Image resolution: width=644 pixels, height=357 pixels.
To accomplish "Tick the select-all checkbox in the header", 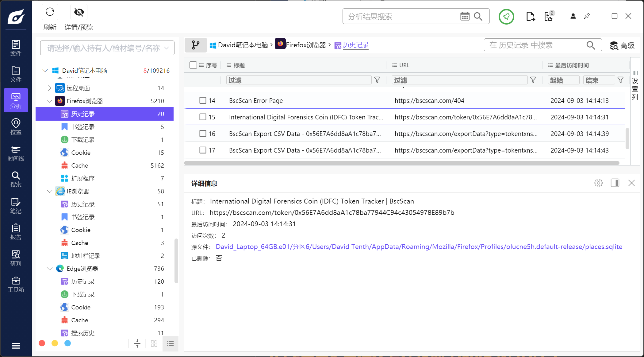I will click(x=193, y=65).
